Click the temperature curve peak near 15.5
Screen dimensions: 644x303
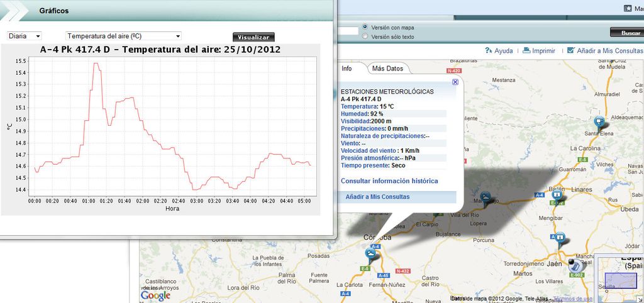coord(96,63)
